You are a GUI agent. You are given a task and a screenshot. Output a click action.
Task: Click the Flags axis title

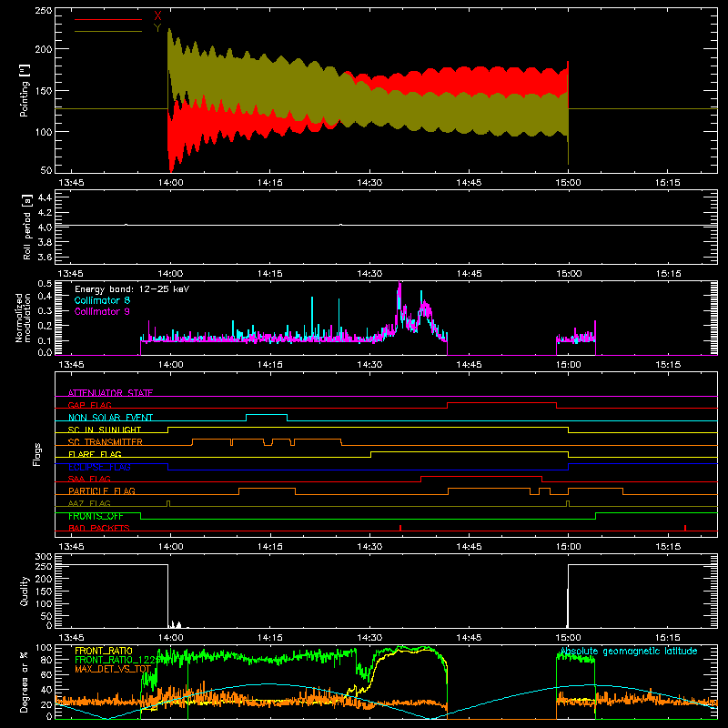(x=36, y=454)
